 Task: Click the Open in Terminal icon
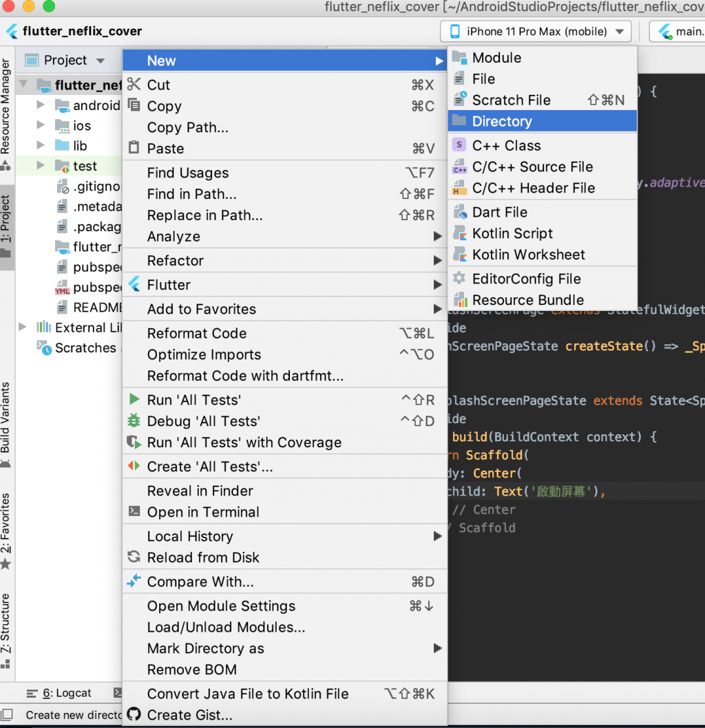134,511
